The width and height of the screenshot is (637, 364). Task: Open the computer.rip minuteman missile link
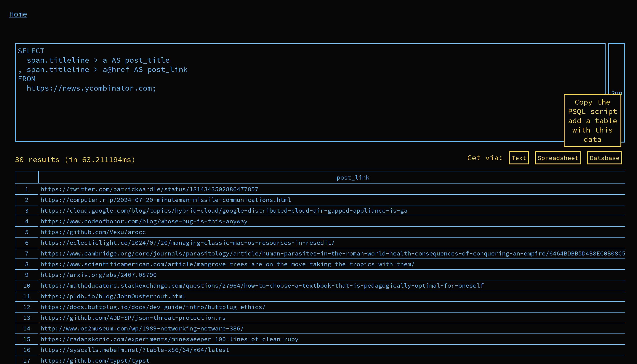point(166,200)
